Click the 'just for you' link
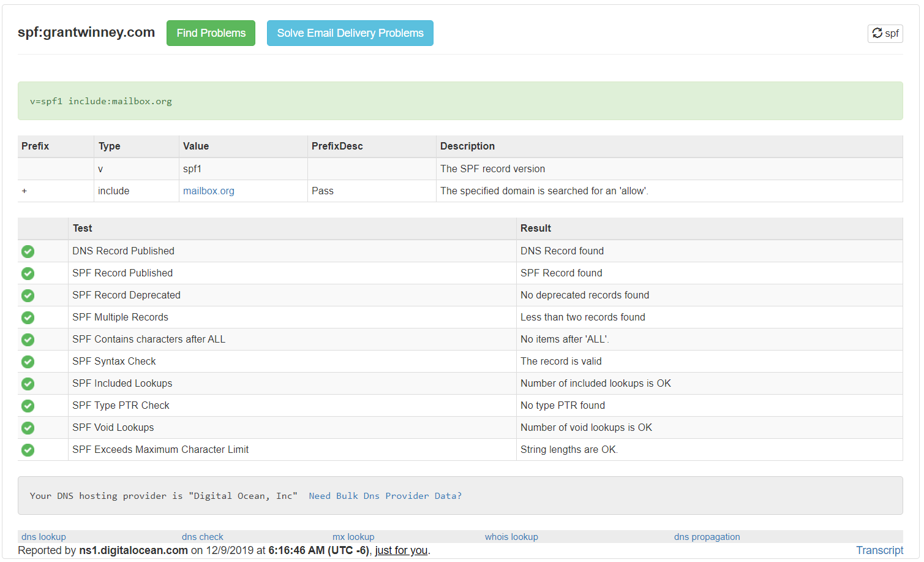This screenshot has height=562, width=924. pos(401,550)
